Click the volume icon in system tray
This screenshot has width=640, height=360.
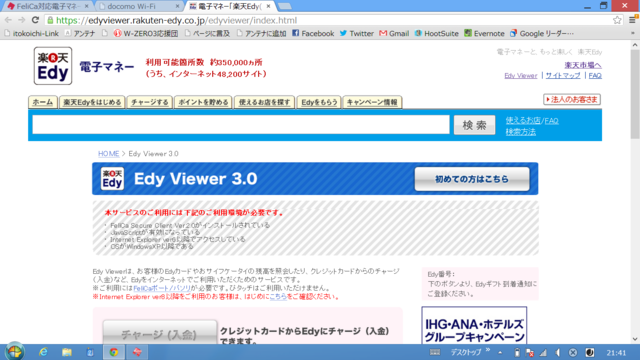(x=558, y=353)
